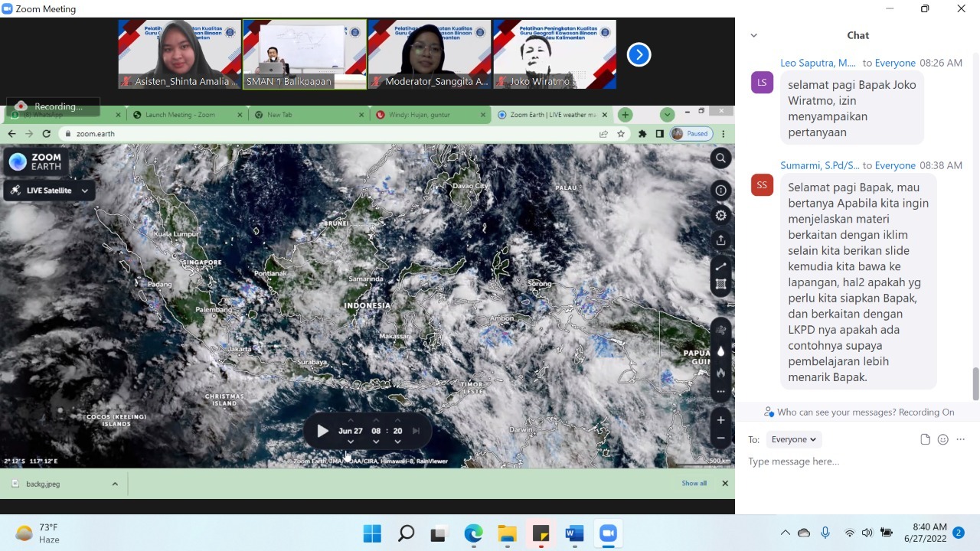Select the measure area square tool
The height and width of the screenshot is (551, 980).
coord(720,285)
